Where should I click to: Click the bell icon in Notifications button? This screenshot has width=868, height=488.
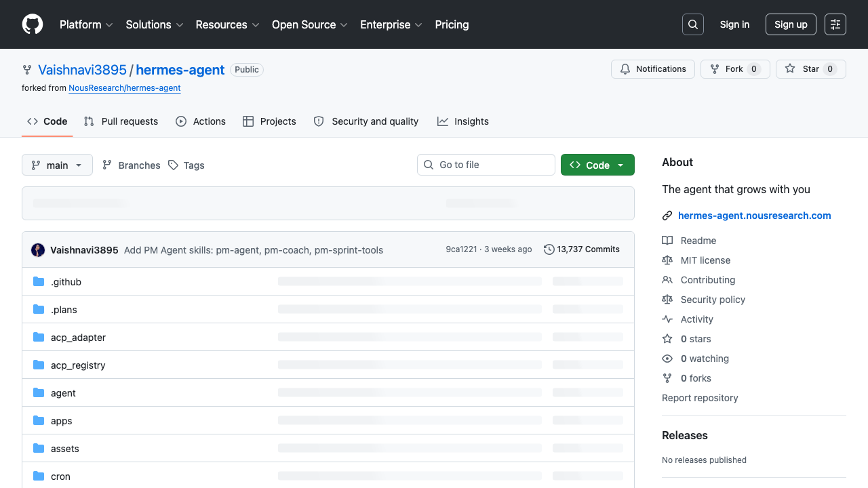(625, 69)
